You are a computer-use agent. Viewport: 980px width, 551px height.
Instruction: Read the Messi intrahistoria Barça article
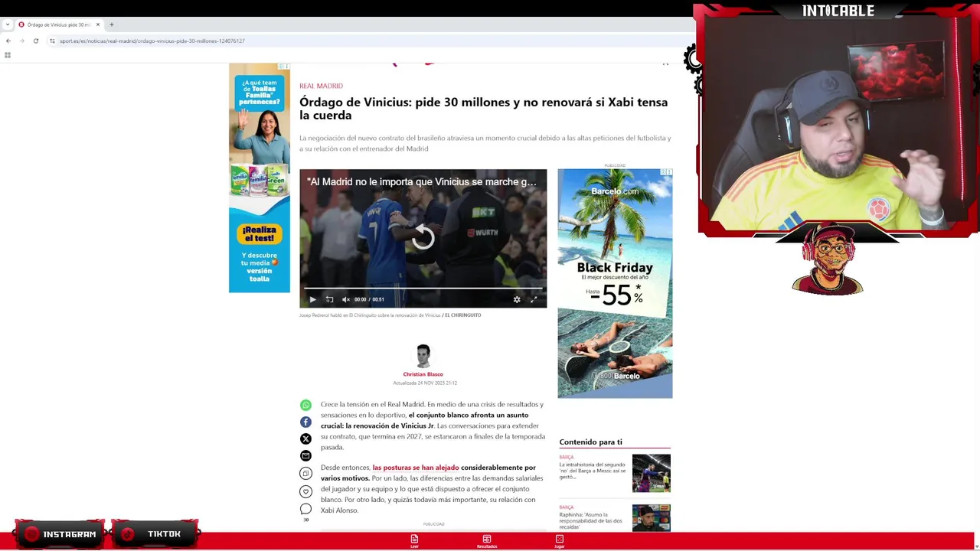click(x=593, y=470)
